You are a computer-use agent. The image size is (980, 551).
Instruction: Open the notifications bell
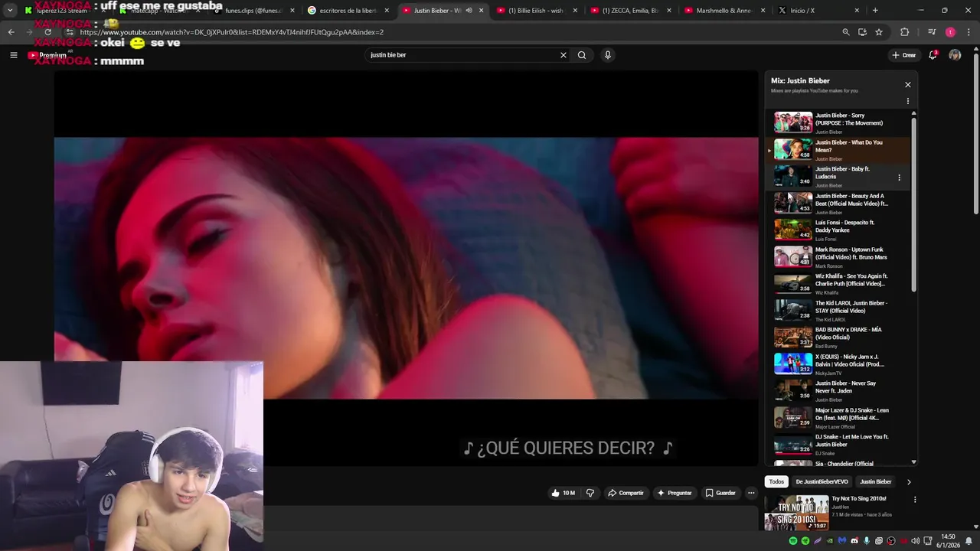[933, 55]
